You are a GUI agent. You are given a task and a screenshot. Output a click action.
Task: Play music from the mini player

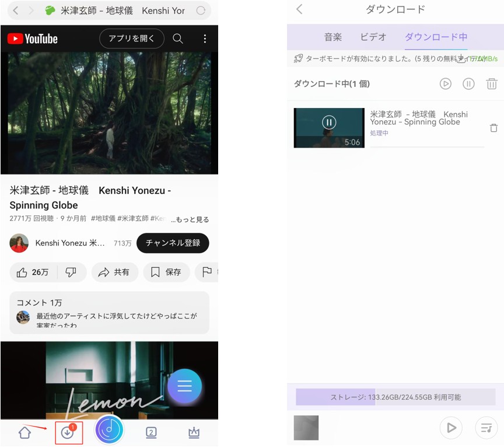click(x=451, y=428)
